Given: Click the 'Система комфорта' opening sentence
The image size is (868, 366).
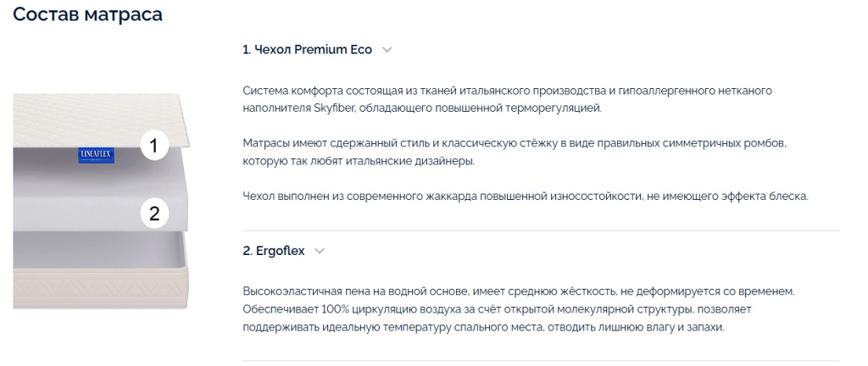Looking at the screenshot, I should (x=507, y=99).
